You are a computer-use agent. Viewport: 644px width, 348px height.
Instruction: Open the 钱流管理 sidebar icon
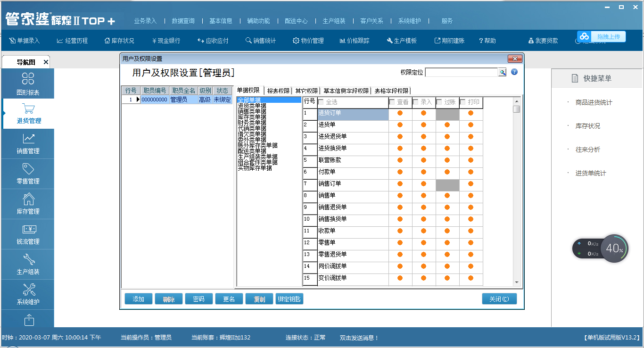[x=28, y=230]
